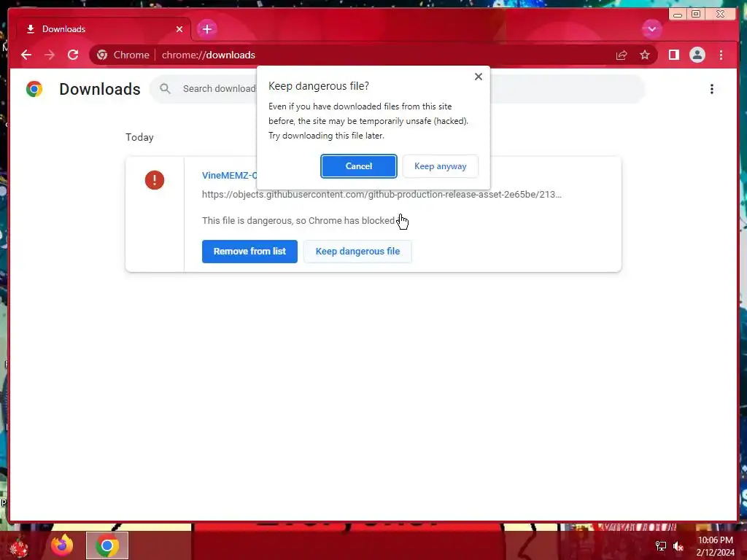747x560 pixels.
Task: Click the Today date heading
Action: coord(139,137)
